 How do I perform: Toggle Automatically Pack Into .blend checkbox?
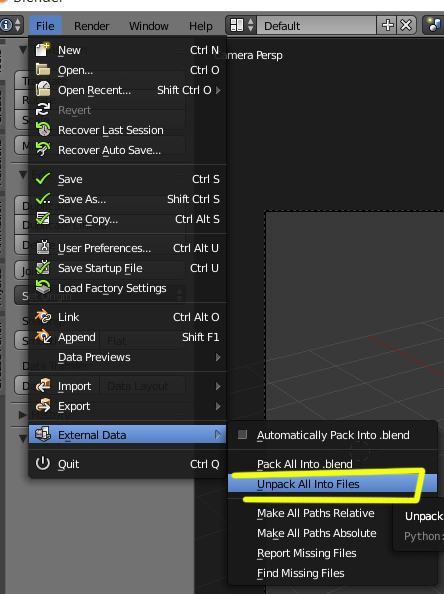[242, 434]
